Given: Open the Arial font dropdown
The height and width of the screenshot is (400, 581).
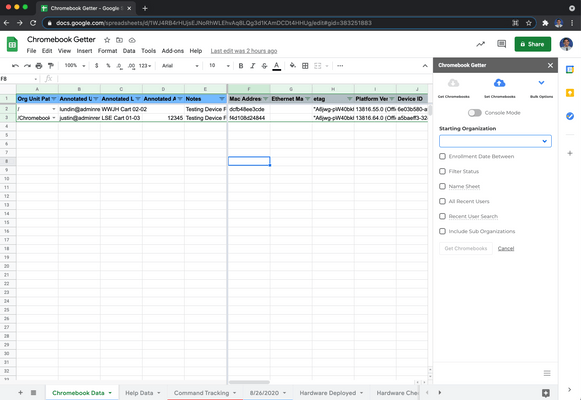Looking at the screenshot, I should [180, 66].
